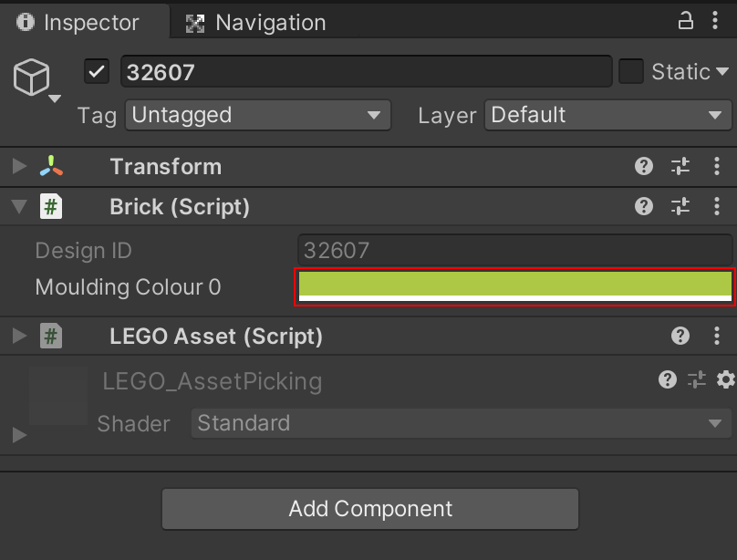Open the Inspector panel kebab menu
Image resolution: width=737 pixels, height=560 pixels.
[x=717, y=22]
